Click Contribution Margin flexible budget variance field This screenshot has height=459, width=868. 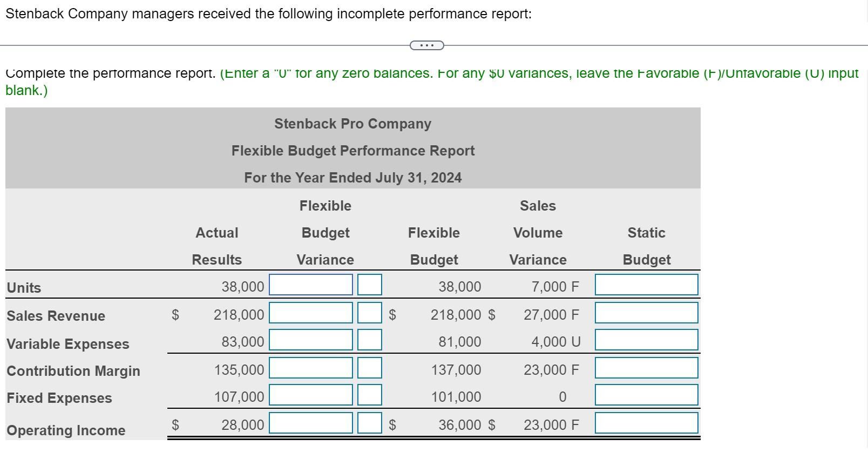click(x=311, y=368)
